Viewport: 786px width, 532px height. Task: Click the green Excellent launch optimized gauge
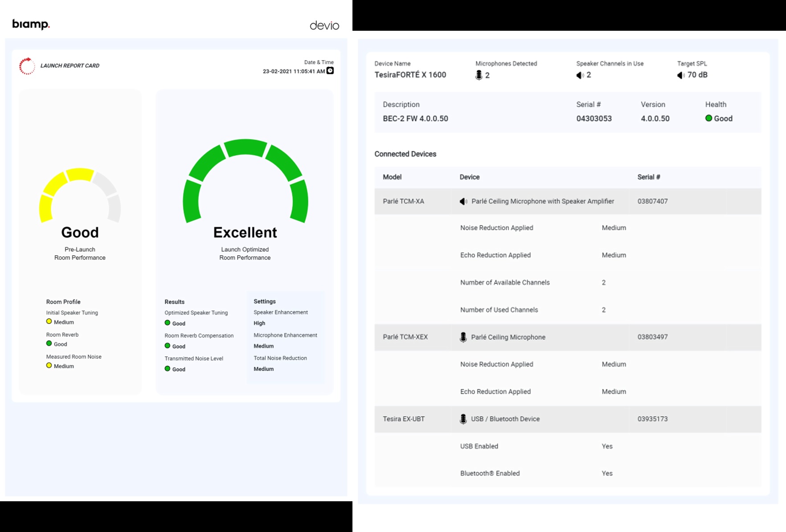pyautogui.click(x=246, y=180)
